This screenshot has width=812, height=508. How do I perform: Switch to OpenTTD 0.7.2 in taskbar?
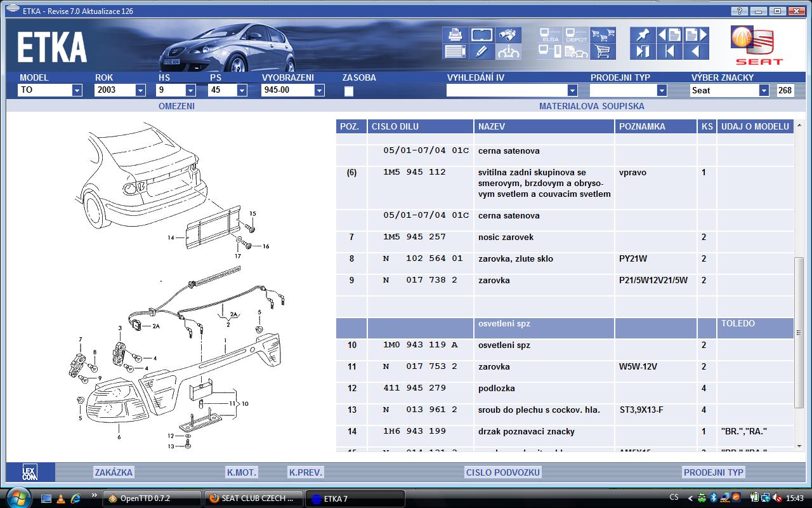[x=152, y=498]
